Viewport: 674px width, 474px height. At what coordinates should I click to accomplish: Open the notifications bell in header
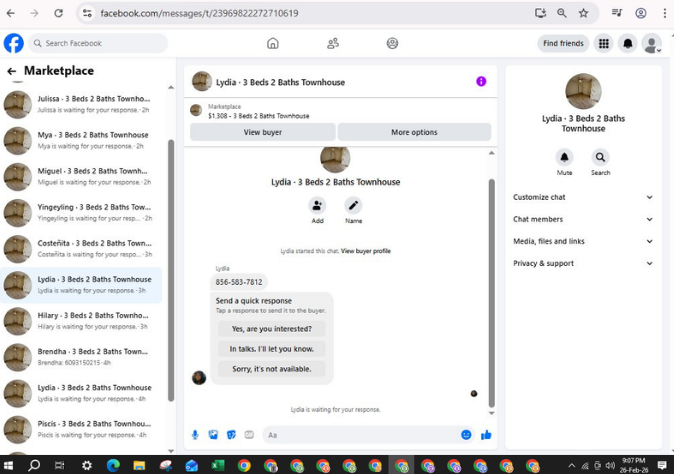[628, 43]
